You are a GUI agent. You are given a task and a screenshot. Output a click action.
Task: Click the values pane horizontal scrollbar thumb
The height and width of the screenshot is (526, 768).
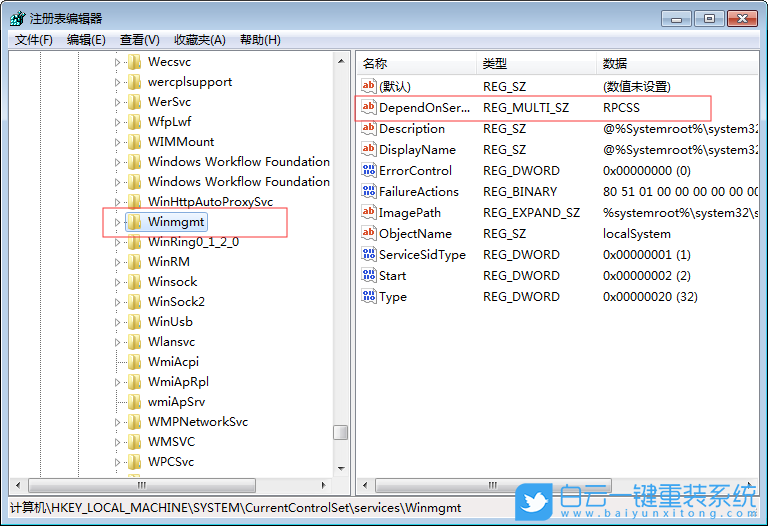493,485
